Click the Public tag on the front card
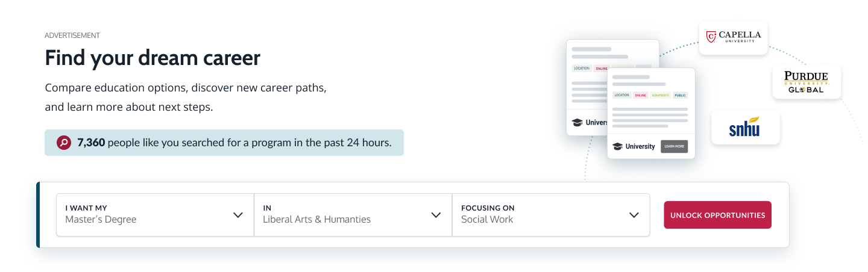 680,95
